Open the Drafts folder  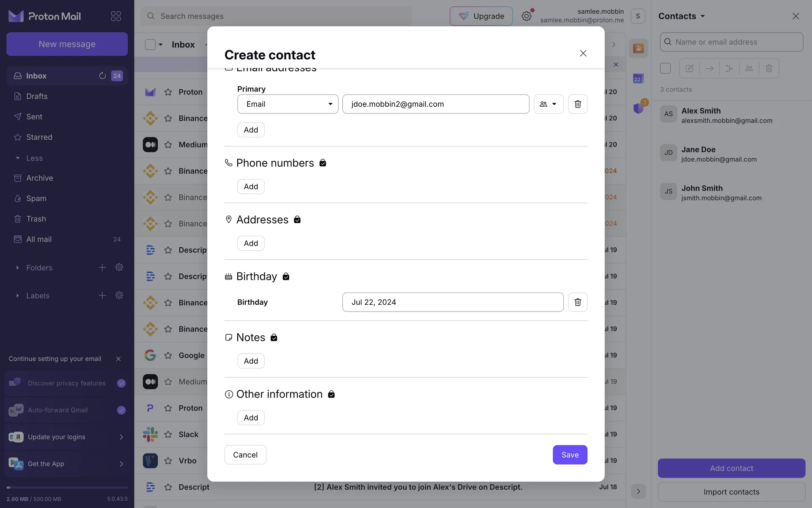pyautogui.click(x=37, y=97)
